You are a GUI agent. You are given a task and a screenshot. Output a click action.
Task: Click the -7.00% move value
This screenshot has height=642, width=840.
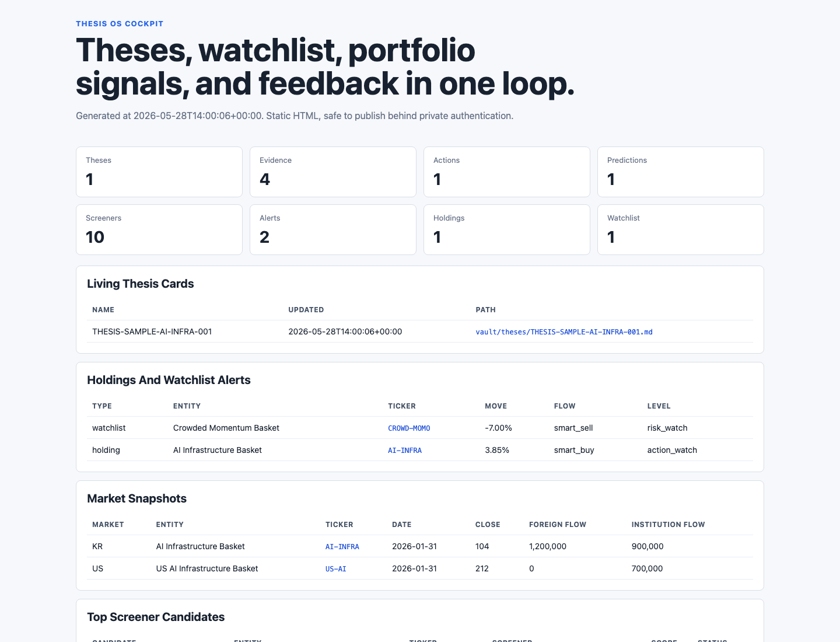[x=499, y=428]
